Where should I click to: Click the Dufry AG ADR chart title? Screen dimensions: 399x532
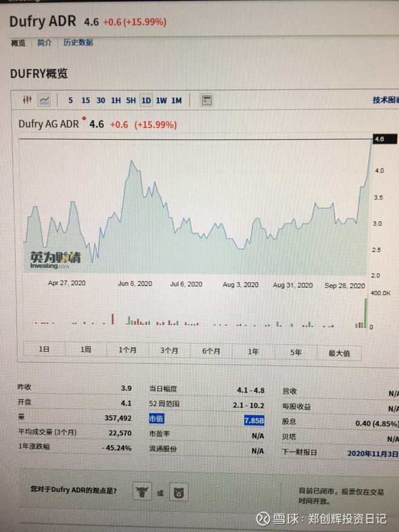click(x=48, y=124)
